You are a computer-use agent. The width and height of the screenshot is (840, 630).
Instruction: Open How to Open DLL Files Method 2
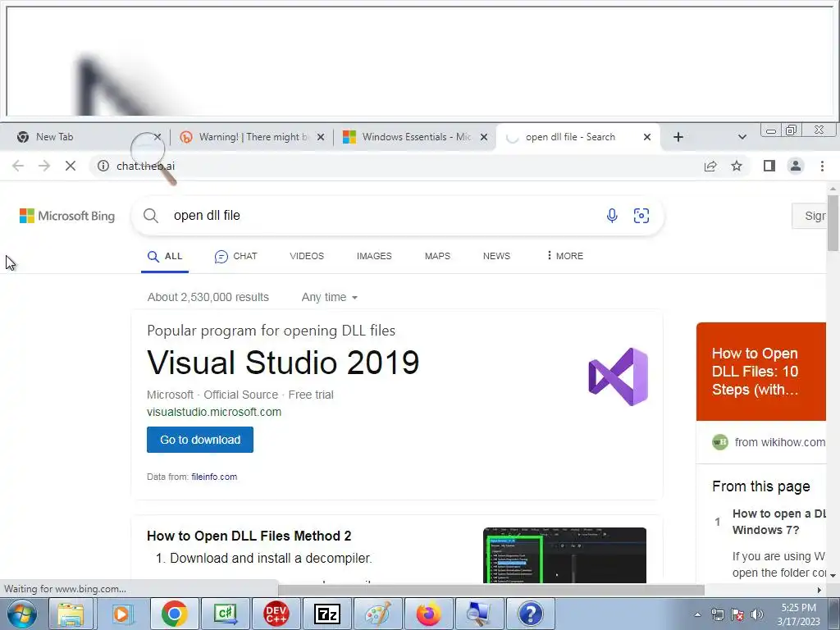pos(249,536)
